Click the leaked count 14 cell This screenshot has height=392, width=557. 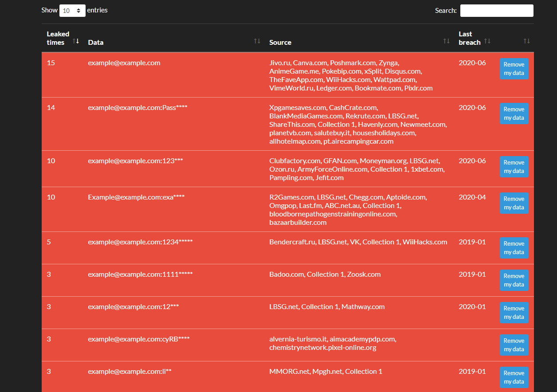pyautogui.click(x=51, y=107)
